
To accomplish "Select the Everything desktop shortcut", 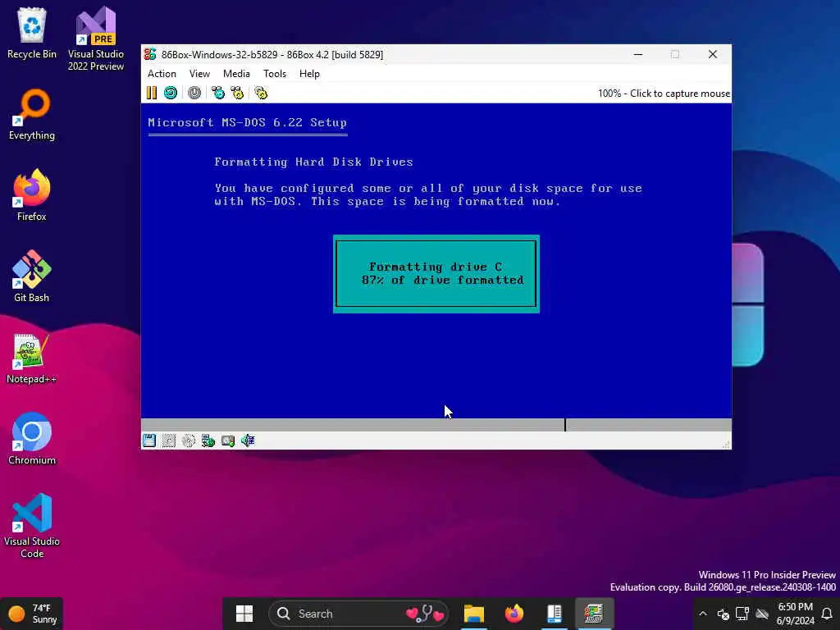I will point(32,114).
